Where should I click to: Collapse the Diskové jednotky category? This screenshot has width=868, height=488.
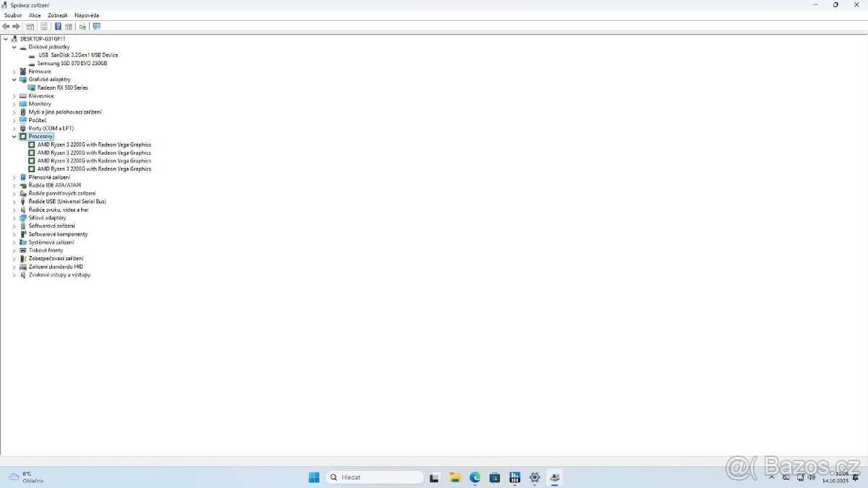(14, 47)
